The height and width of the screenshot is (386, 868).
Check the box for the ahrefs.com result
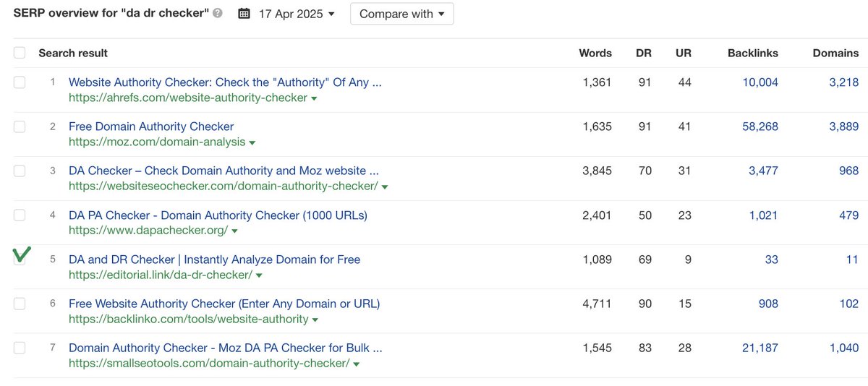[20, 82]
